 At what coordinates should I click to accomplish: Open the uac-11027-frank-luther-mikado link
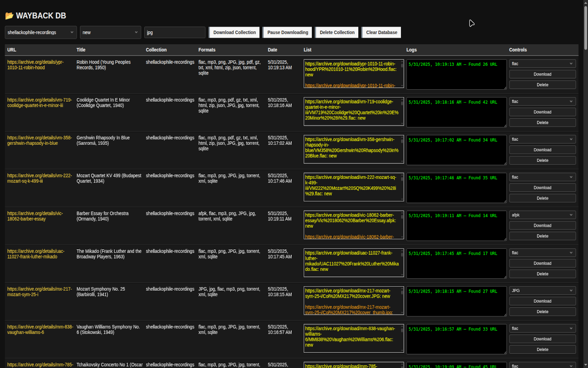[36, 254]
